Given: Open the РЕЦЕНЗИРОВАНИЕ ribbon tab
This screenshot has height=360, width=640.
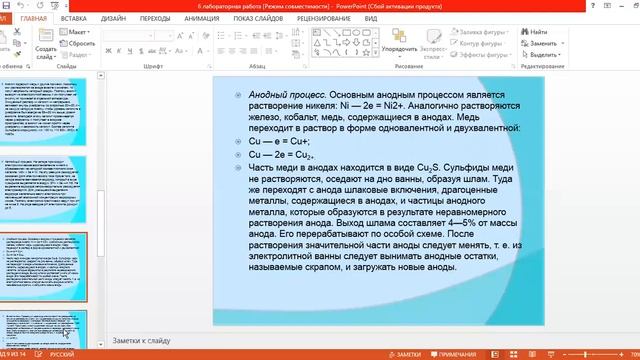Looking at the screenshot, I should coord(324,18).
